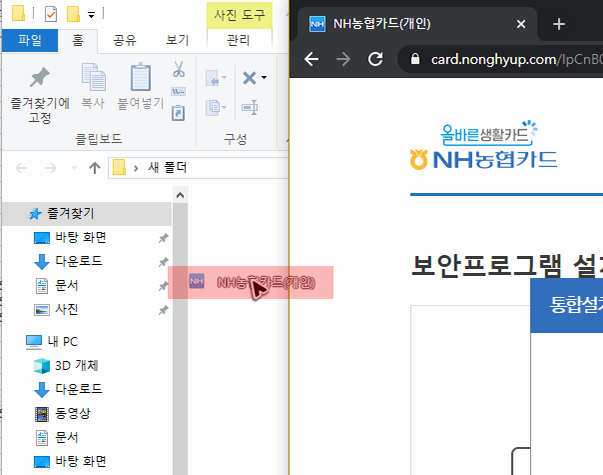Open pinned Pictures (사진) under Quick Access

(x=66, y=309)
